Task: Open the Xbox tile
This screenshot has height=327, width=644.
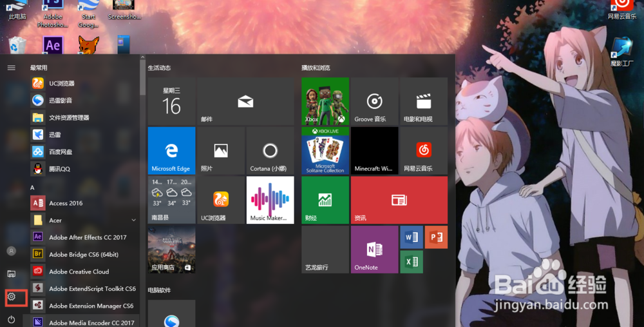Action: click(x=325, y=101)
